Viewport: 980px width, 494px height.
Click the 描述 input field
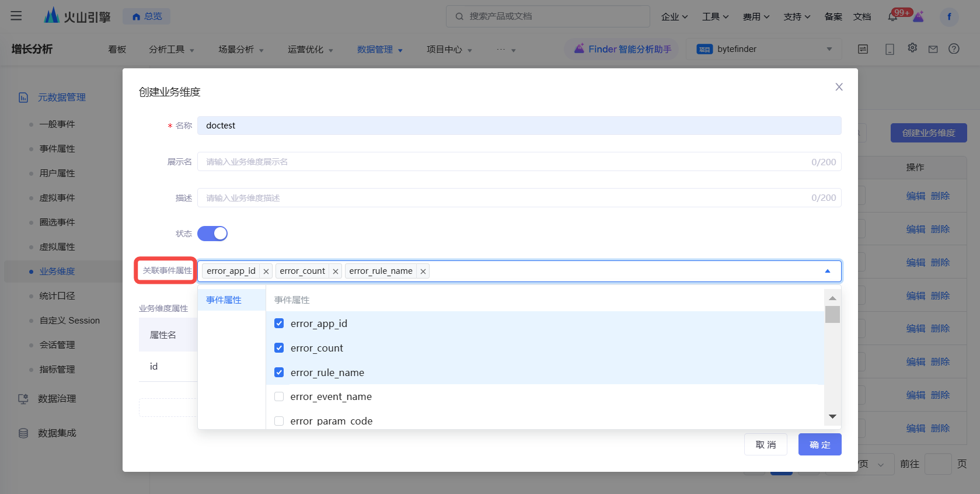519,198
